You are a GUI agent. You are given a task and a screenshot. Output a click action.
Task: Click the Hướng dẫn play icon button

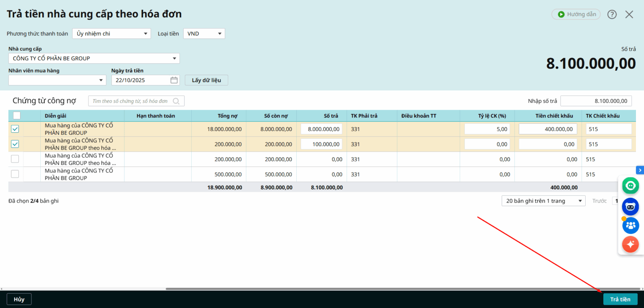tap(576, 14)
